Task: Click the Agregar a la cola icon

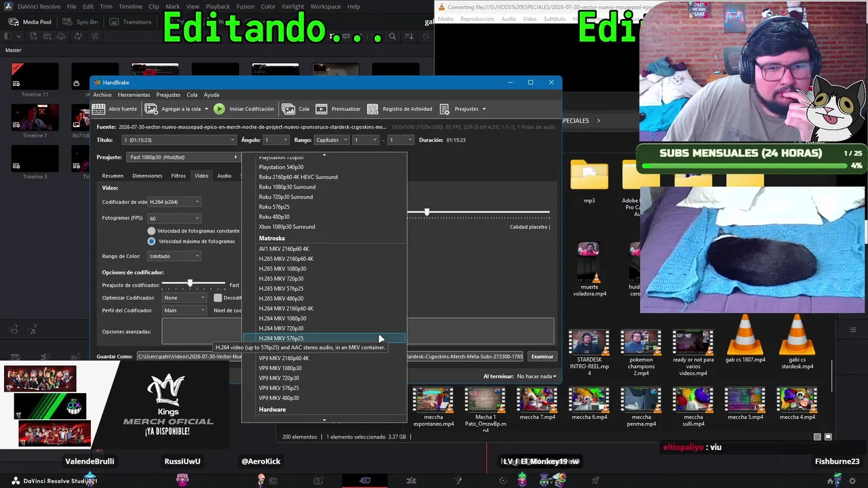Action: [x=151, y=108]
